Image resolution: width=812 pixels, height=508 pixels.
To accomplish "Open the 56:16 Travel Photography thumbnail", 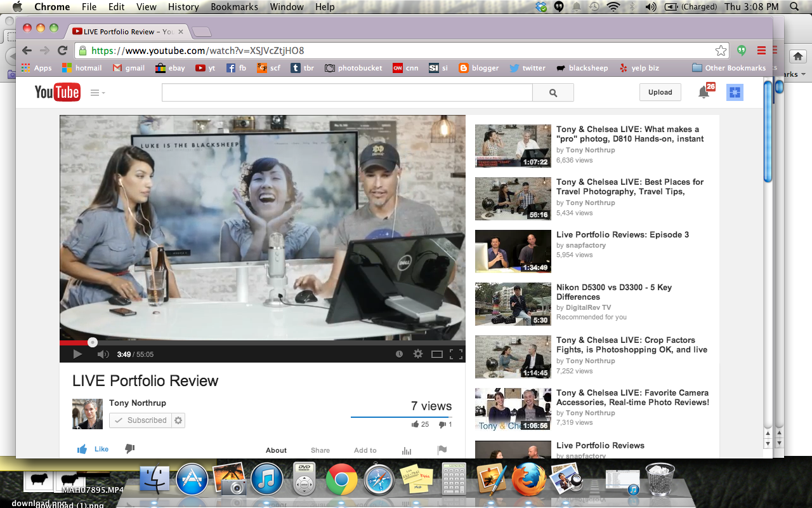I will pos(513,199).
